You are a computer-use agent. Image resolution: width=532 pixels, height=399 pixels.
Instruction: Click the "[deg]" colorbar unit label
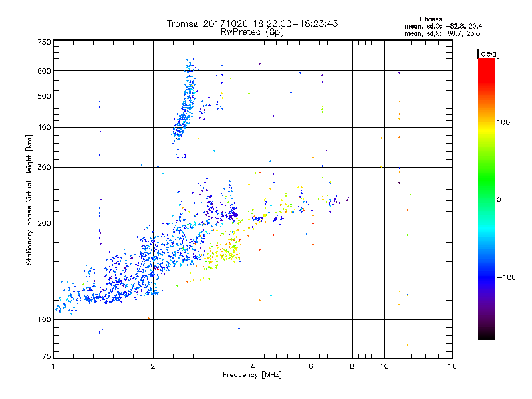click(x=488, y=53)
